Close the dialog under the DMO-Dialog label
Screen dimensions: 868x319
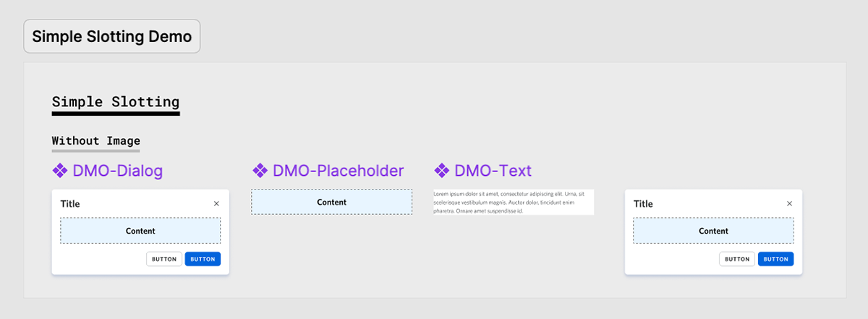pyautogui.click(x=216, y=204)
